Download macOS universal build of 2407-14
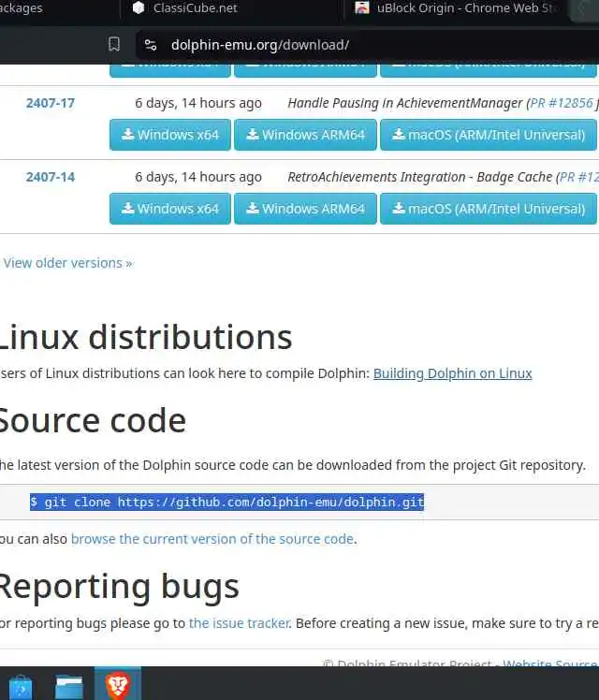The image size is (599, 700). tap(489, 209)
